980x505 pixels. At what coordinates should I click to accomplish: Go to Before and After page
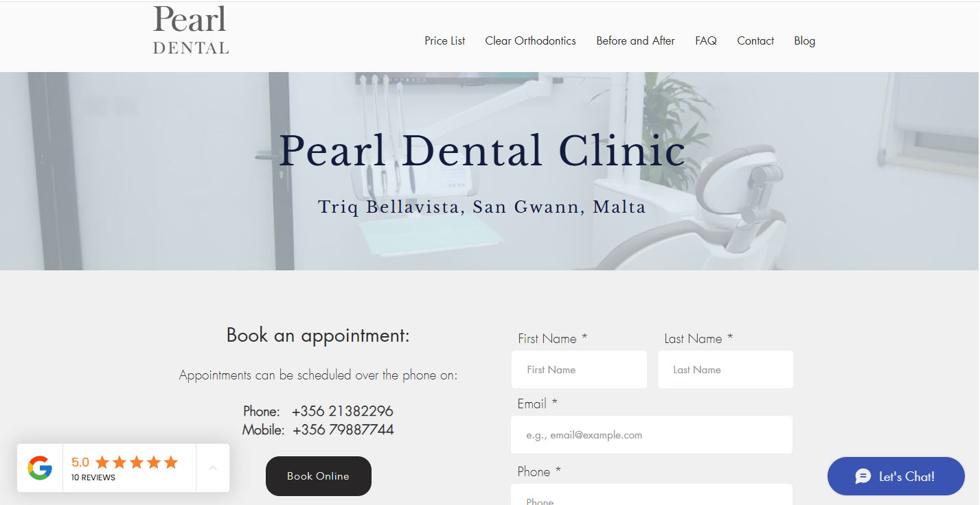pyautogui.click(x=635, y=40)
